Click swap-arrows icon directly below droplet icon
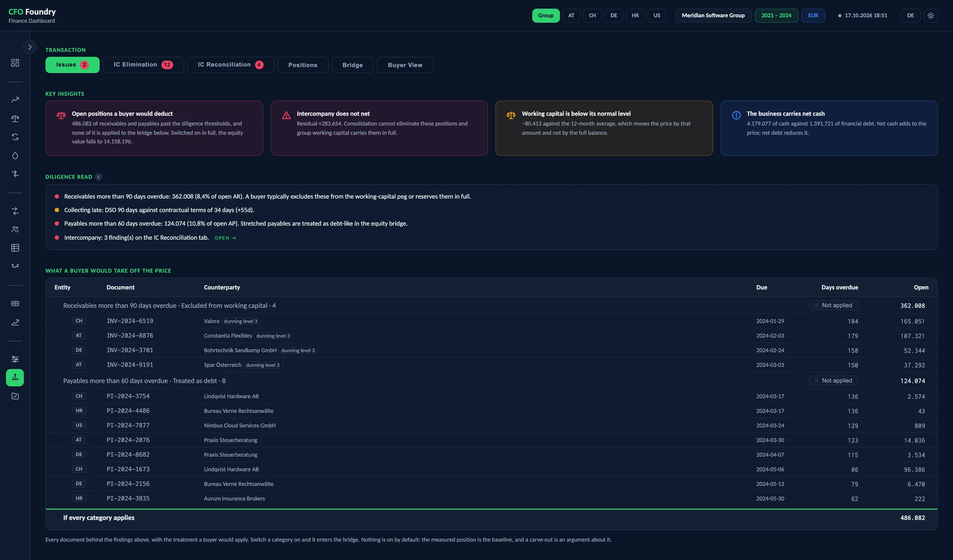The image size is (953, 560). tap(15, 174)
